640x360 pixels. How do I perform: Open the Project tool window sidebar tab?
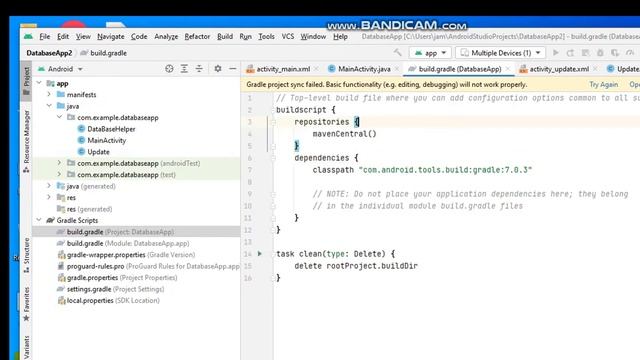click(x=26, y=81)
